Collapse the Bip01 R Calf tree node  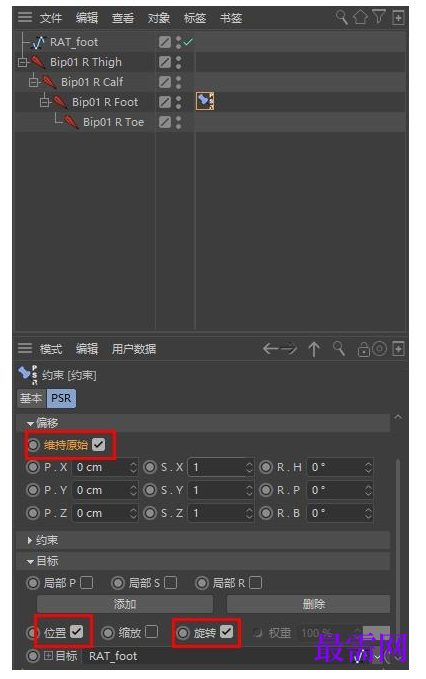(x=33, y=82)
